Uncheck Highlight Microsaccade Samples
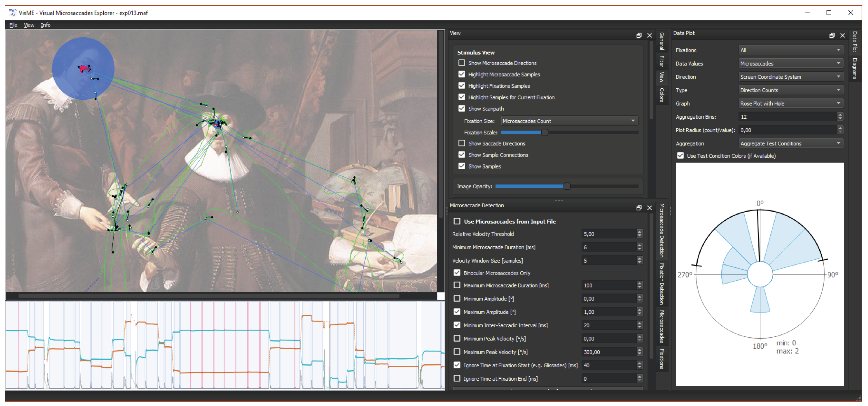The image size is (868, 406). [462, 74]
